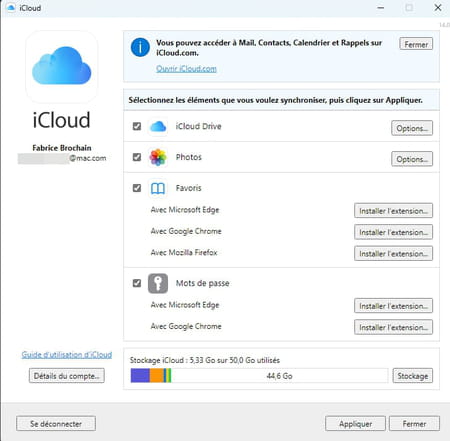Viewport: 450px width, 441px height.
Task: Click the Favoris label
Action: (188, 188)
